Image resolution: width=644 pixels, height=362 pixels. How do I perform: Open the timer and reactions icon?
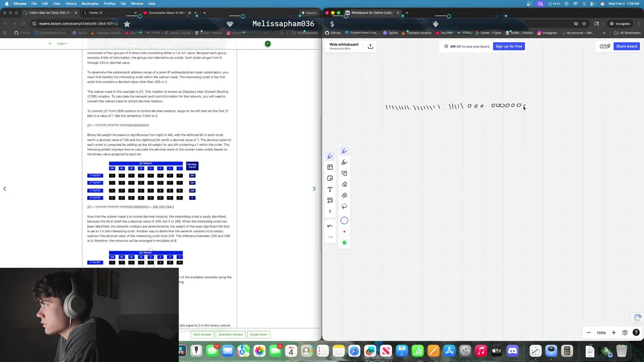[x=605, y=46]
